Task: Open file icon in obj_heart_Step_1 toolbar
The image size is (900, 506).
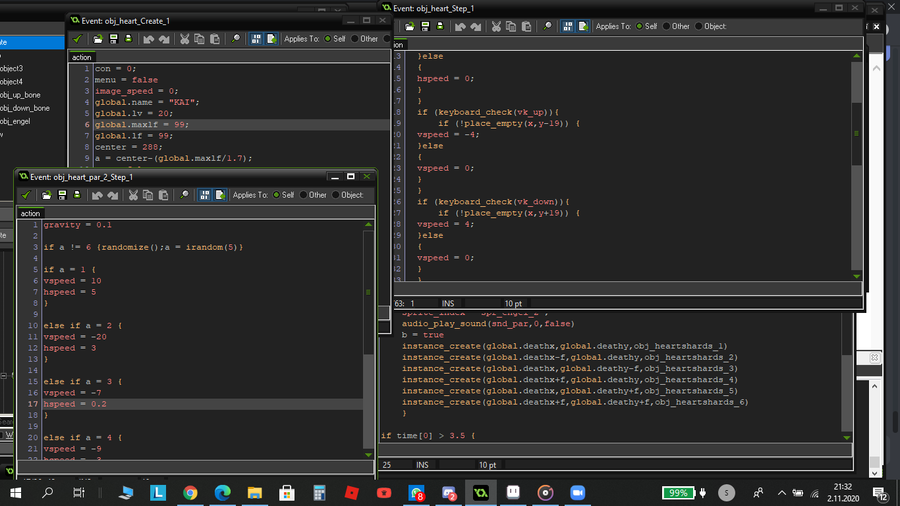Action: tap(409, 26)
